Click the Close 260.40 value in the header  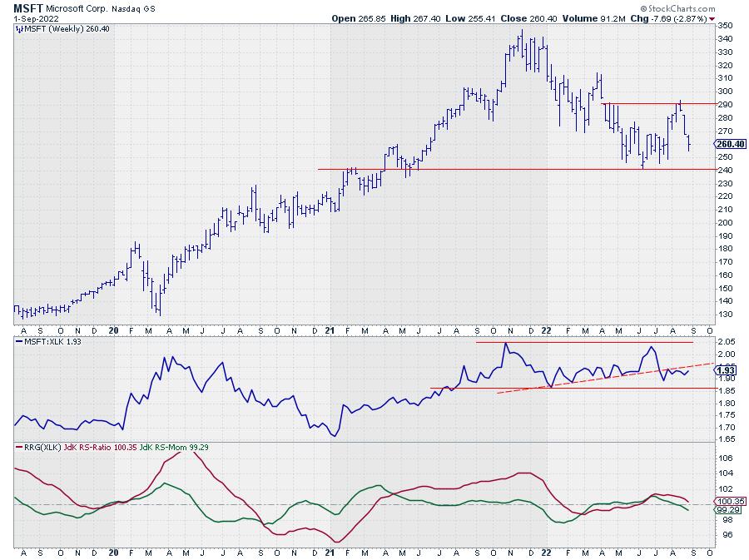click(x=528, y=18)
